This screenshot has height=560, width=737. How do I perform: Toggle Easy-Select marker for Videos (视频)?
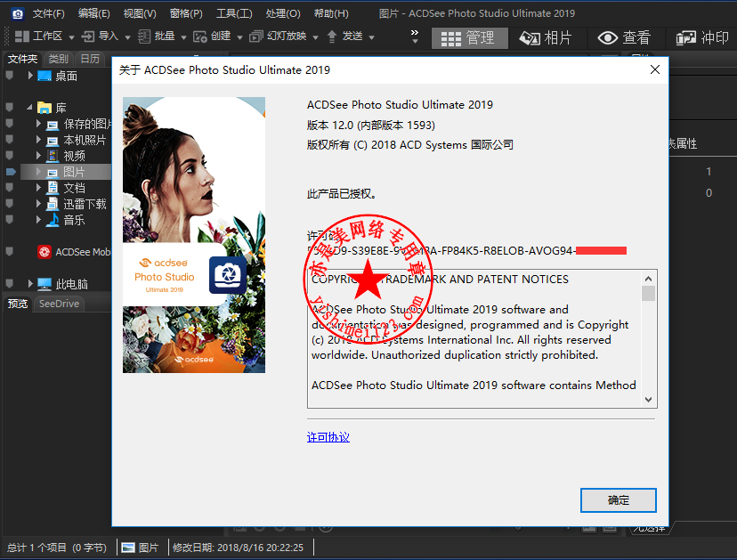pyautogui.click(x=9, y=156)
